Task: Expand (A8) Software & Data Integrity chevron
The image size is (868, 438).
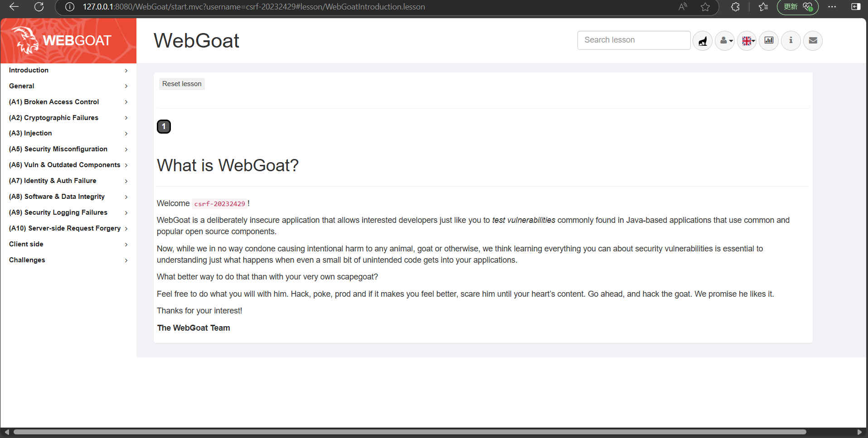Action: point(126,197)
